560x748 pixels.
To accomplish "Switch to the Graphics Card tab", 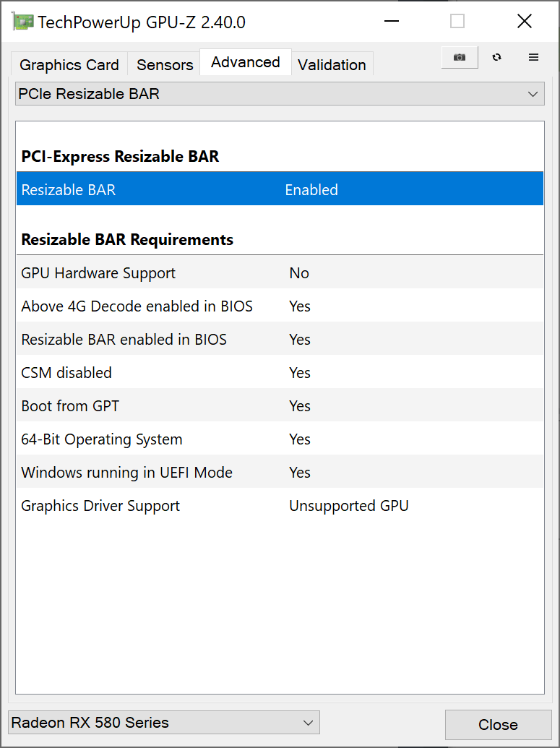I will click(x=69, y=65).
